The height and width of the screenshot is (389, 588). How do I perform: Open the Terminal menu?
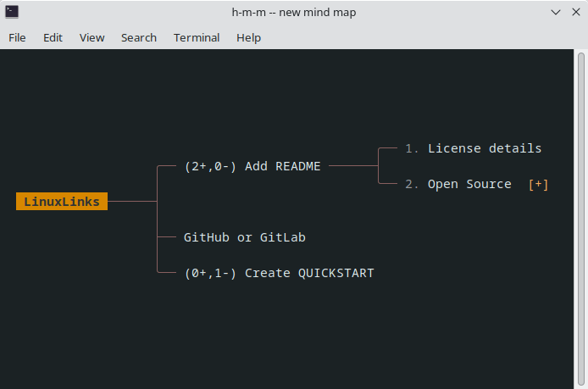pos(197,37)
